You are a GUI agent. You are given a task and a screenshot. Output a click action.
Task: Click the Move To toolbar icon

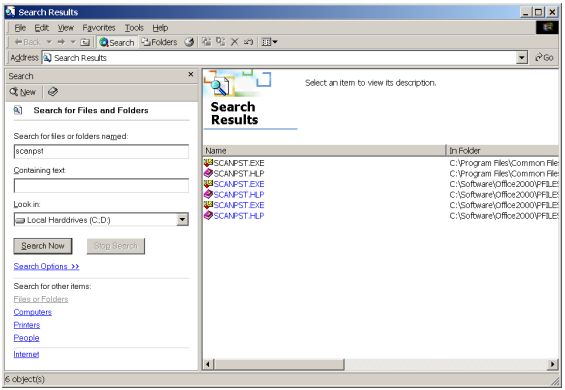pyautogui.click(x=206, y=42)
